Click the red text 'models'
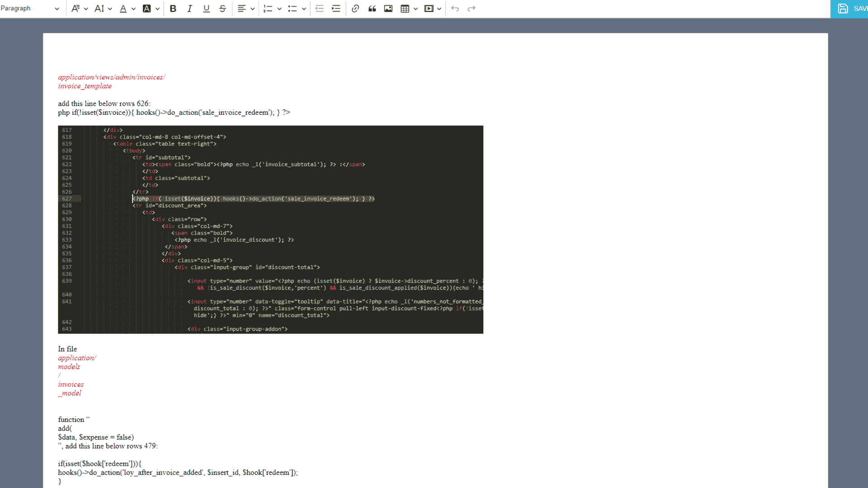 pos(69,366)
